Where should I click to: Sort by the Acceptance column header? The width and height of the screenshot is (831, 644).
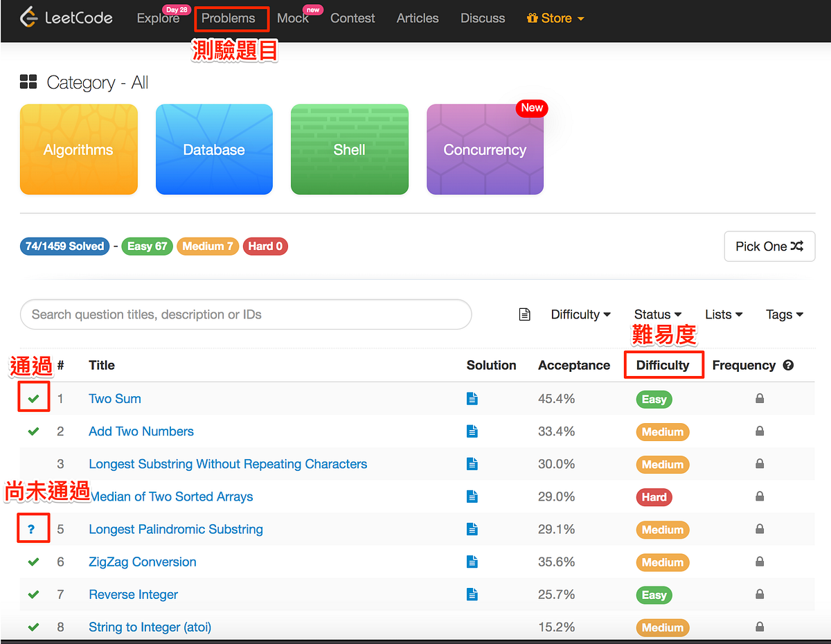pyautogui.click(x=574, y=366)
